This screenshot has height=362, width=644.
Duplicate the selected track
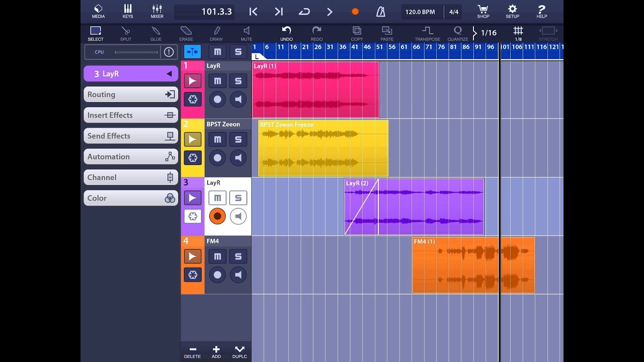pos(239,352)
